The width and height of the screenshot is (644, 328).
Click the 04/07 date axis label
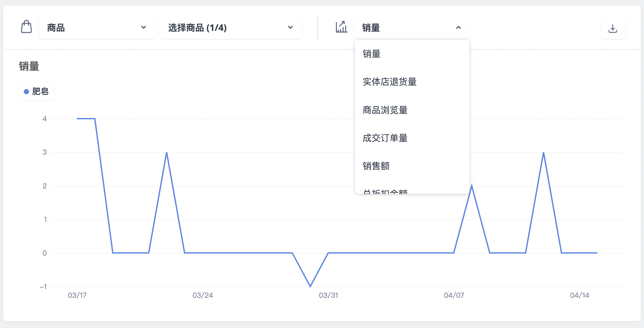[454, 295]
